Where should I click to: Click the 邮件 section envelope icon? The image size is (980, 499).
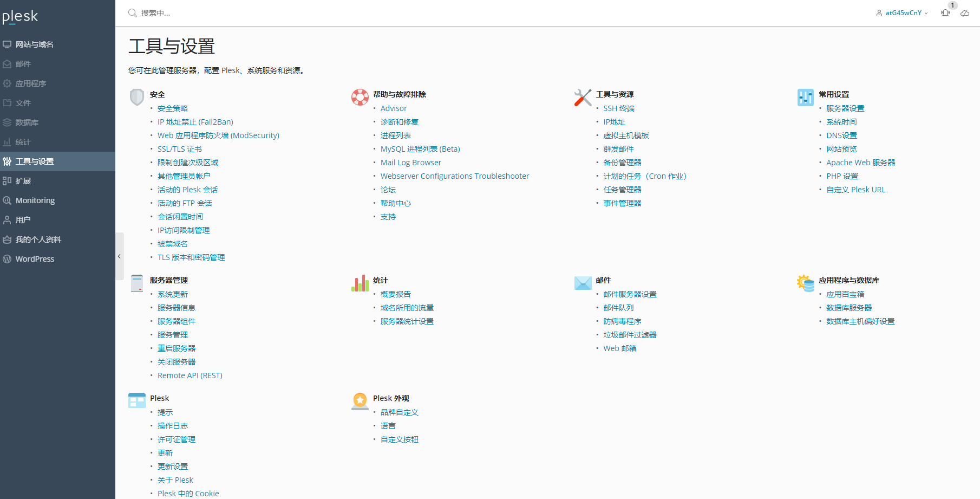point(583,283)
